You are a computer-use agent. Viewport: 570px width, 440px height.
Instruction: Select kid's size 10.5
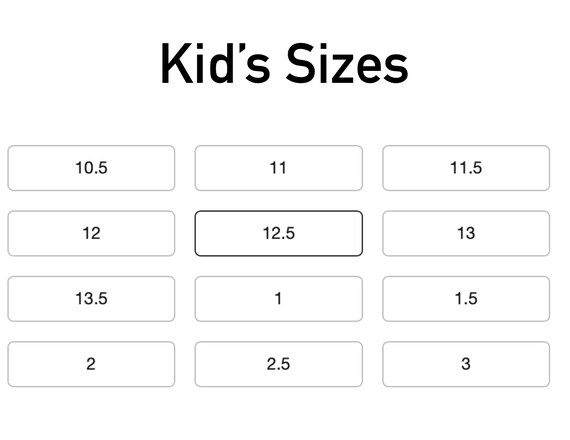tap(91, 168)
